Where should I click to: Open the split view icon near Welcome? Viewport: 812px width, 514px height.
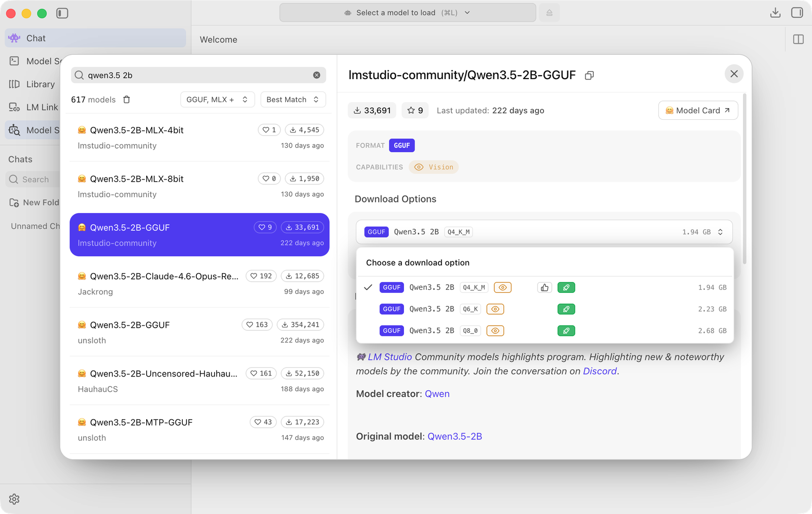798,40
